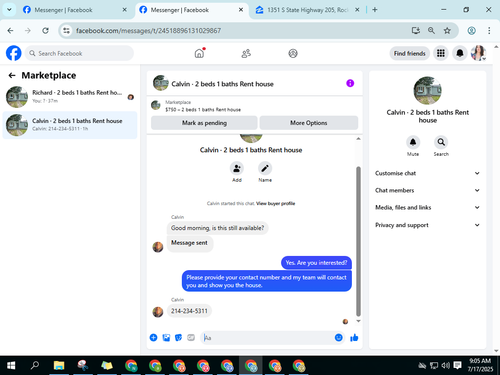Mute the conversation with the bell icon

click(413, 142)
